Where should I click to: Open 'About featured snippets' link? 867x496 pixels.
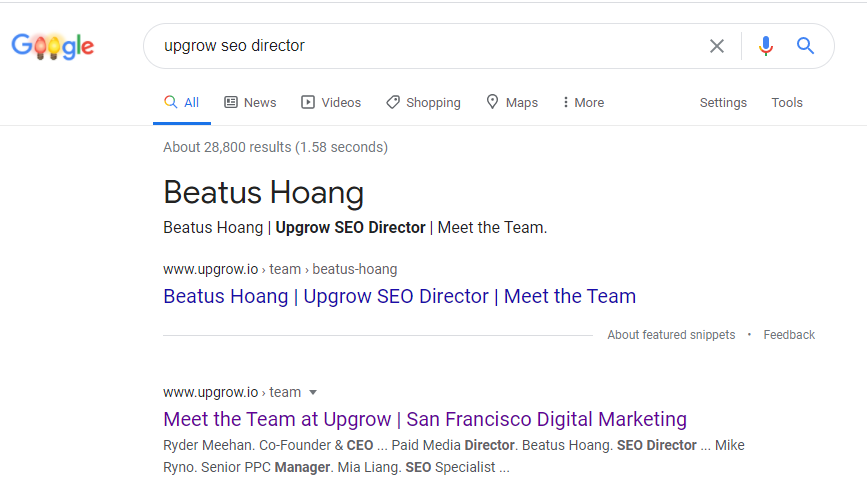point(671,335)
